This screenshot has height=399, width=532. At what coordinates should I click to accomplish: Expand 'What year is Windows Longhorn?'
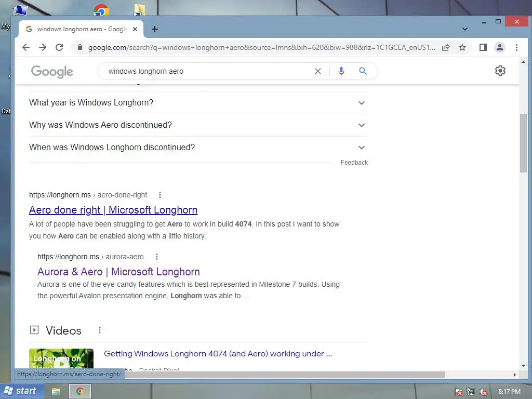[198, 103]
